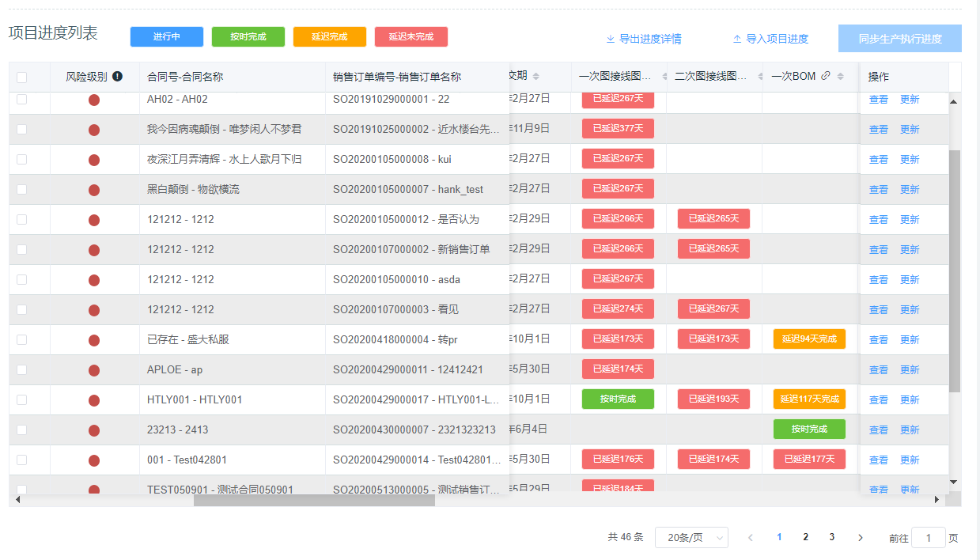Go to page 2 in pagination
Image resolution: width=980 pixels, height=560 pixels.
tap(805, 537)
